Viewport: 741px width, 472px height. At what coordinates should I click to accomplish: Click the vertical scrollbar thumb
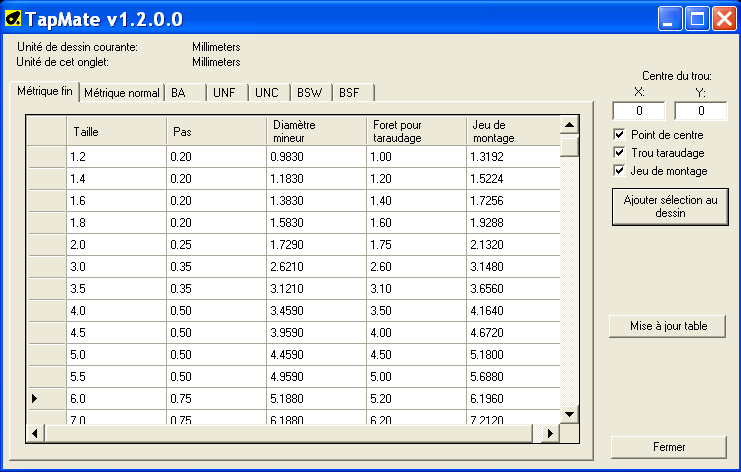(569, 146)
